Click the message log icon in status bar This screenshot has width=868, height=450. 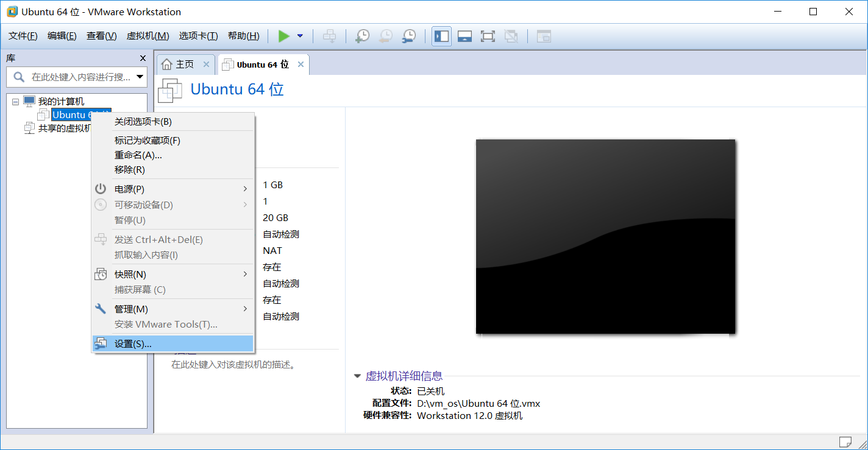tap(845, 441)
